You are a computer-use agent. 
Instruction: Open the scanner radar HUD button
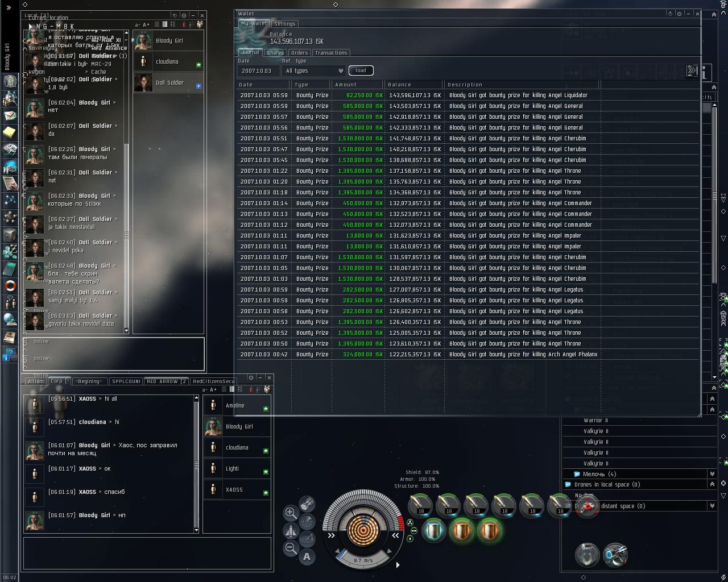click(307, 521)
